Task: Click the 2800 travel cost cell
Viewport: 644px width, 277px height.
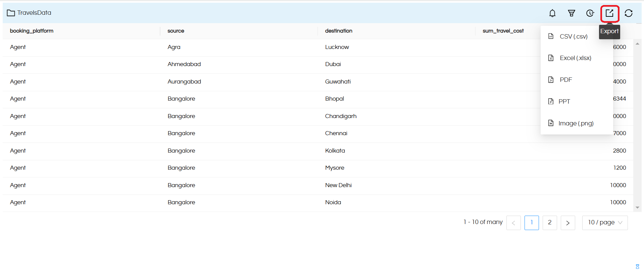Action: 620,151
